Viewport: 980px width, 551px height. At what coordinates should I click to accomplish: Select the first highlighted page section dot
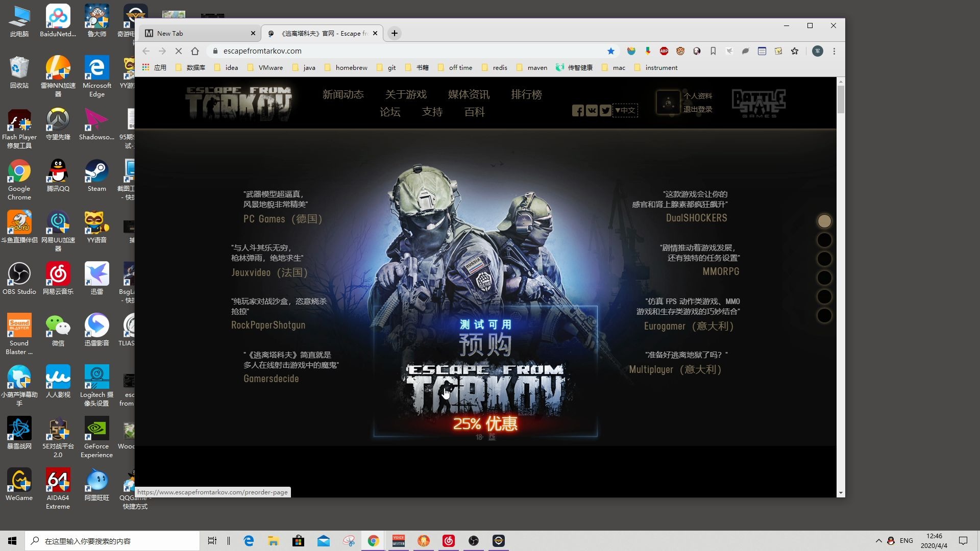click(824, 221)
